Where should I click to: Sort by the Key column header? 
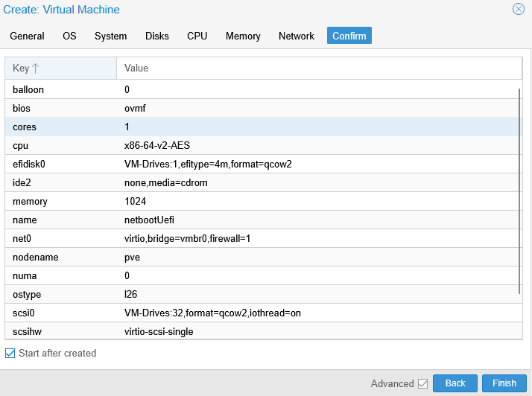[x=21, y=68]
